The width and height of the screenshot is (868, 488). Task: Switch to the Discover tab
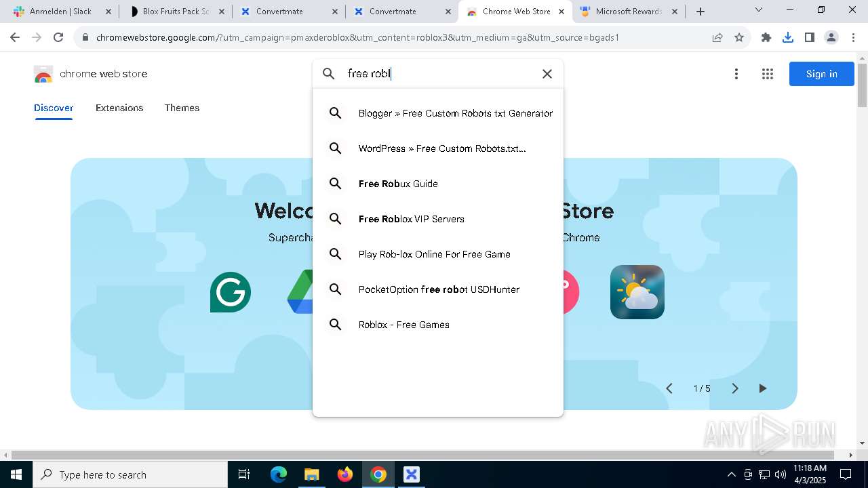coord(54,108)
